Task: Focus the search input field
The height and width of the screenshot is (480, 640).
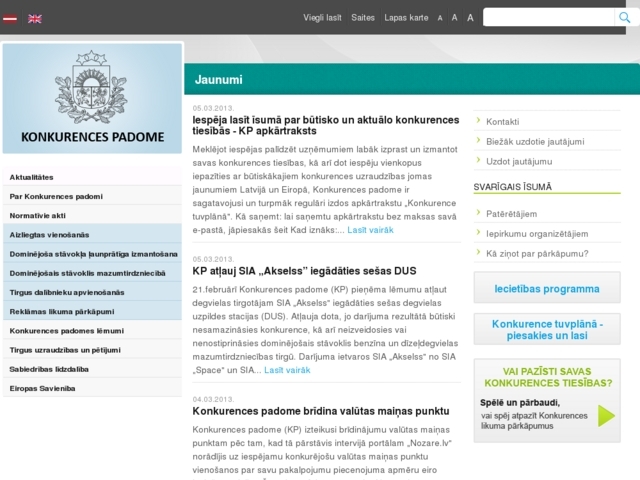Action: point(549,18)
